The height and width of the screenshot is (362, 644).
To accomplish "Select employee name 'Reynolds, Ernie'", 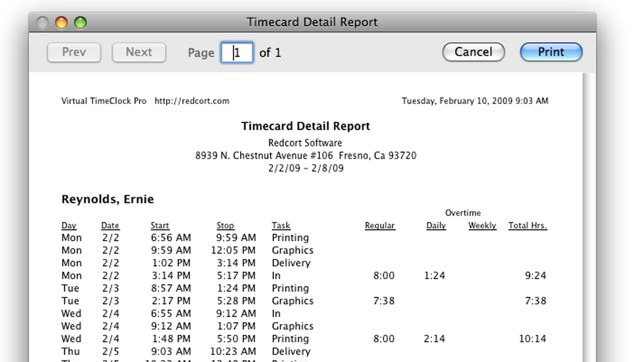I will click(108, 199).
